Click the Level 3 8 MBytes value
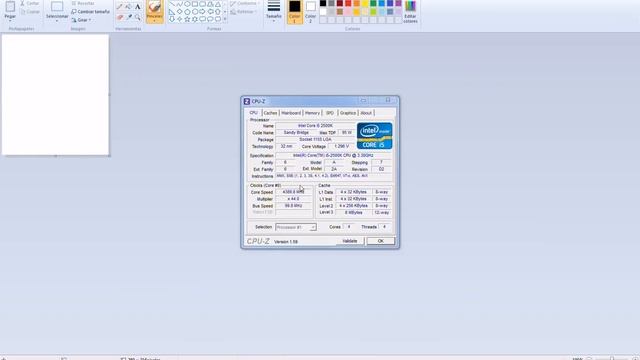The image size is (640, 360). [353, 213]
